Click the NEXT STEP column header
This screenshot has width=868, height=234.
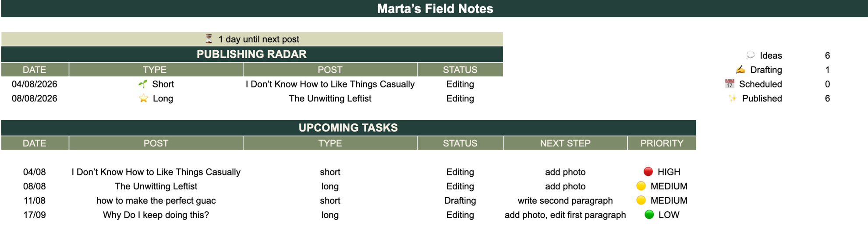(x=565, y=143)
